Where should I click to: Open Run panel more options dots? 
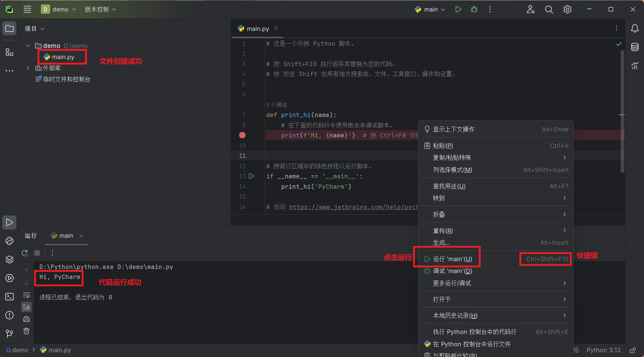[x=52, y=253]
